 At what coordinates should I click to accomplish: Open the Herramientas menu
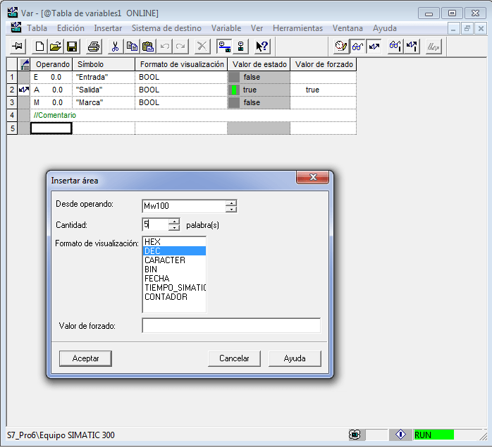297,28
